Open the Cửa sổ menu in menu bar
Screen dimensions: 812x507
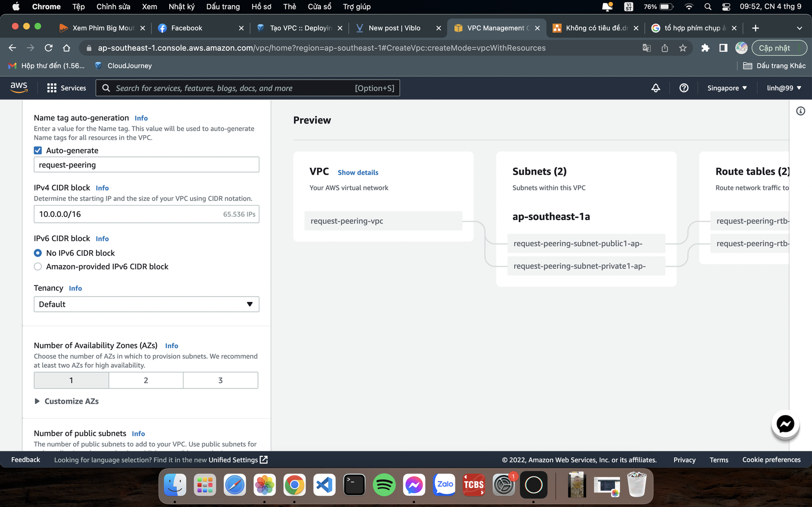click(x=319, y=6)
